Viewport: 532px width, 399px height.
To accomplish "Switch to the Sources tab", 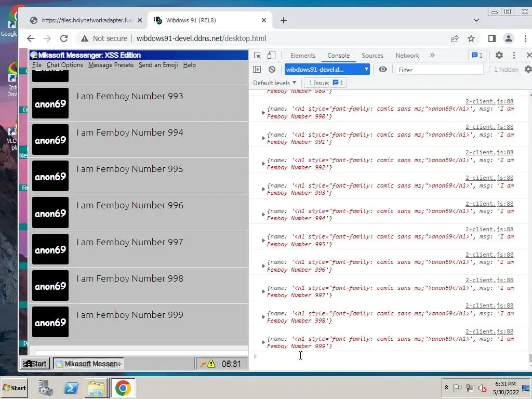I will click(372, 55).
